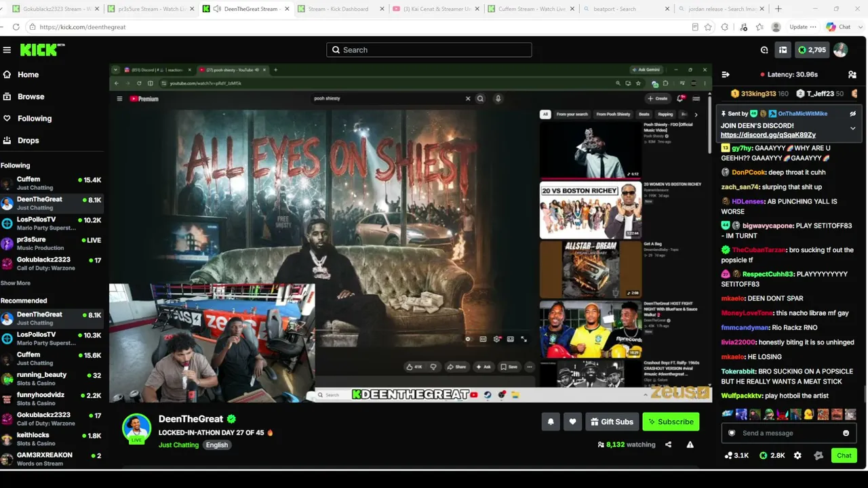This screenshot has width=868, height=488.
Task: Click the browser Update button
Action: [802, 27]
